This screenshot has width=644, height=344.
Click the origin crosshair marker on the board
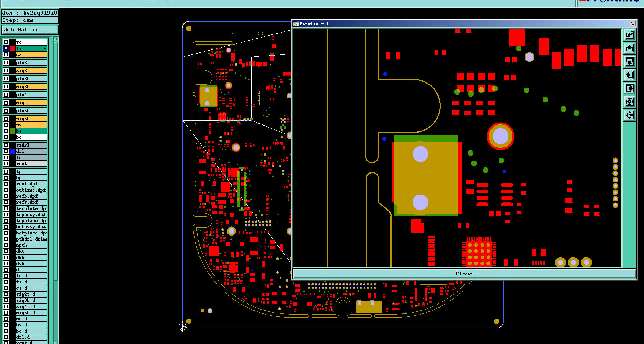pyautogui.click(x=183, y=328)
